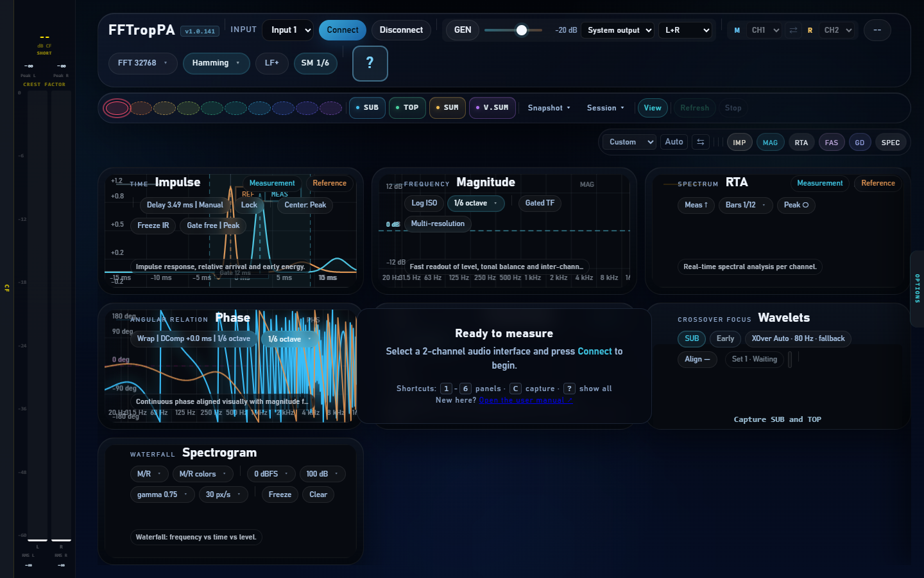Adjust the generator level slider
The height and width of the screenshot is (578, 924).
pos(513,30)
